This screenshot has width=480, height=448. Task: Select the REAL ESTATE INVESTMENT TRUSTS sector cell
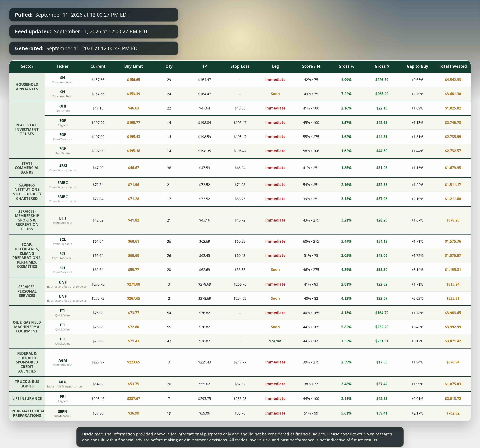point(27,130)
